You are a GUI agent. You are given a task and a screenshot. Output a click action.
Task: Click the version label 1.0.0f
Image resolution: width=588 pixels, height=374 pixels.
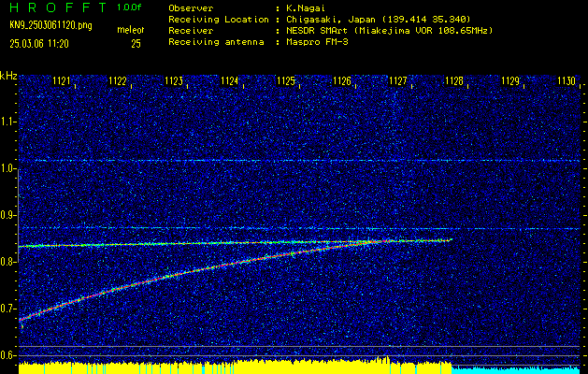tap(129, 7)
